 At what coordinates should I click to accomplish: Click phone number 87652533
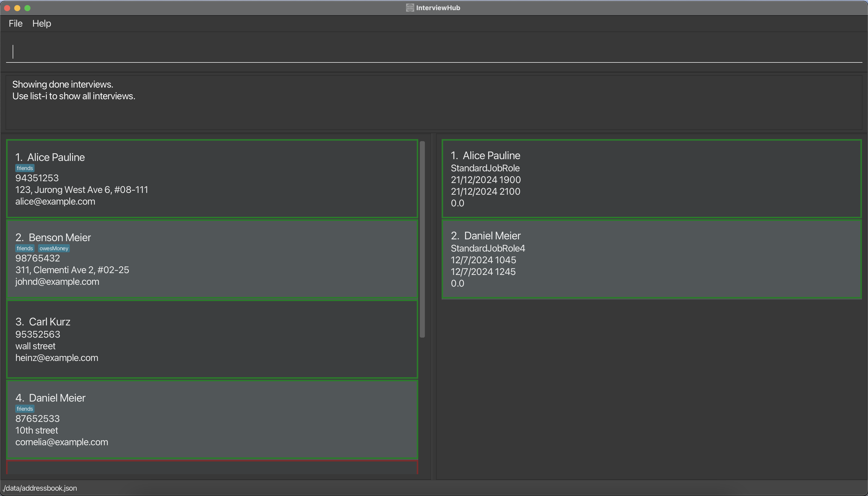38,419
